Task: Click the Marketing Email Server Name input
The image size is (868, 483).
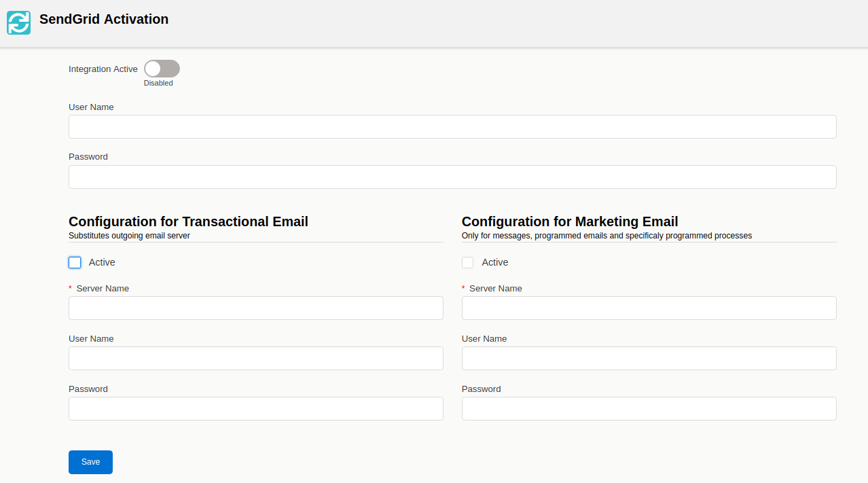Action: click(649, 308)
